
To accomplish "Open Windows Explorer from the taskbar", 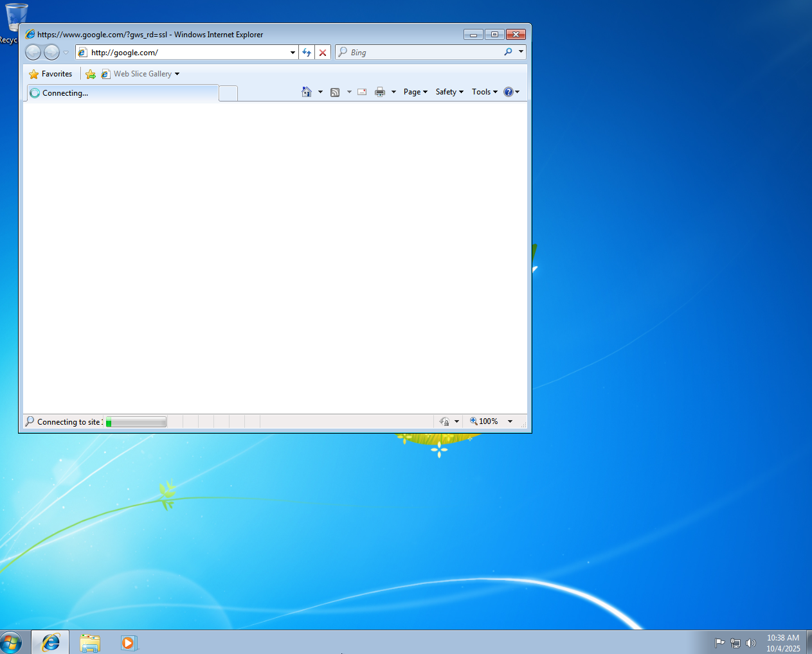I will (90, 642).
